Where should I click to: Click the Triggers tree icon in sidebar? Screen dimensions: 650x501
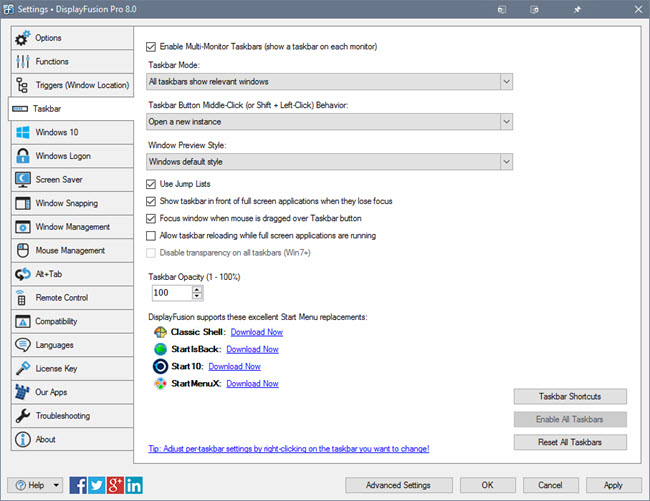click(x=22, y=85)
